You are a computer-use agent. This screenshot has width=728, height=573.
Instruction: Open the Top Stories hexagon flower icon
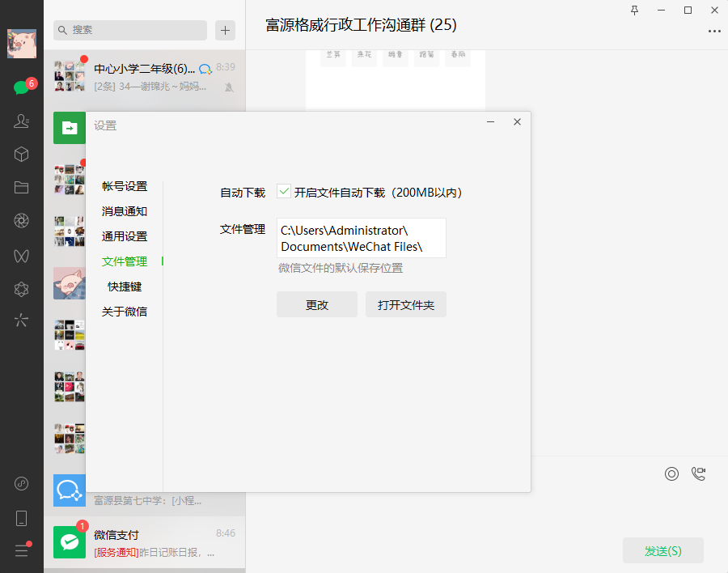tap(21, 289)
